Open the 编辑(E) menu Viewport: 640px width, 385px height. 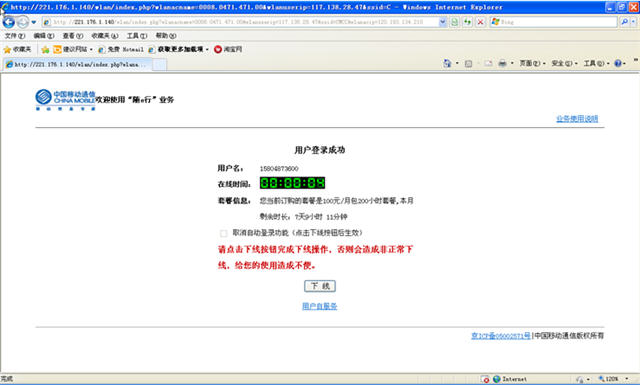[44, 36]
